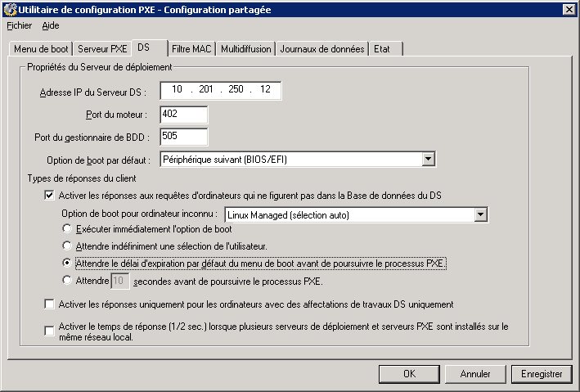The image size is (580, 392).
Task: Uncheck responses for computers not in DS database
Action: 48,196
